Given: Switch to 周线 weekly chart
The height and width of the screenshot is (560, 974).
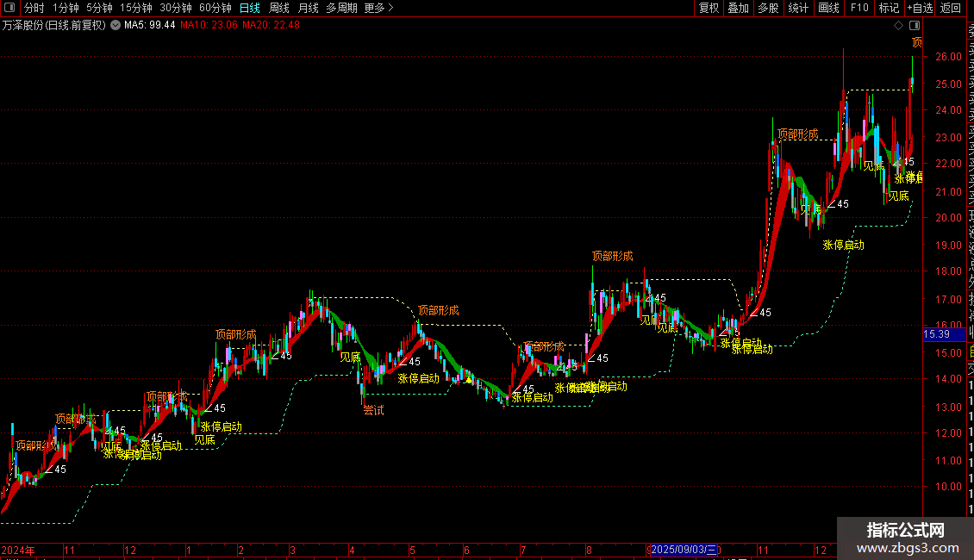Looking at the screenshot, I should click(x=279, y=8).
